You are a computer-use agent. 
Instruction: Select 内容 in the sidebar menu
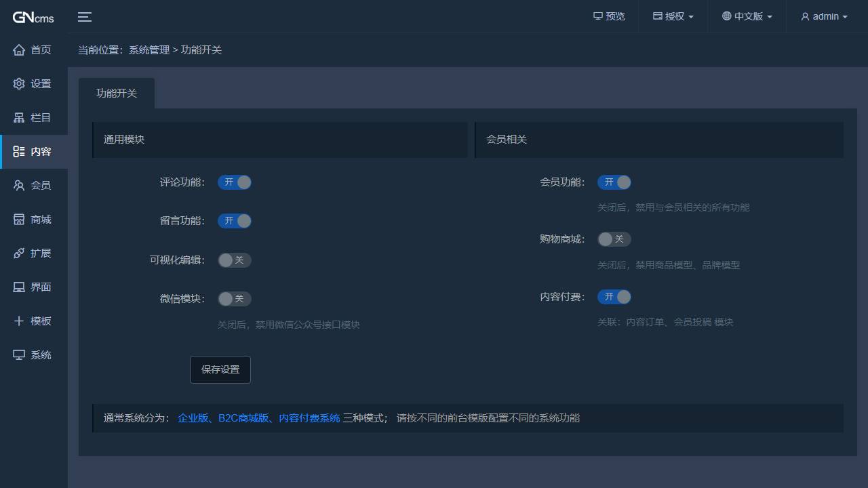18,151
